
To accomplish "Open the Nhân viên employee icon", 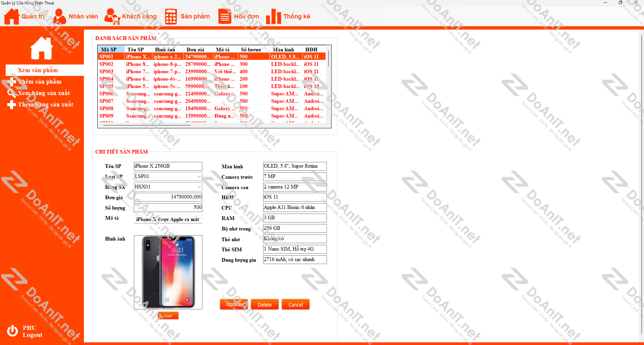I will (59, 16).
